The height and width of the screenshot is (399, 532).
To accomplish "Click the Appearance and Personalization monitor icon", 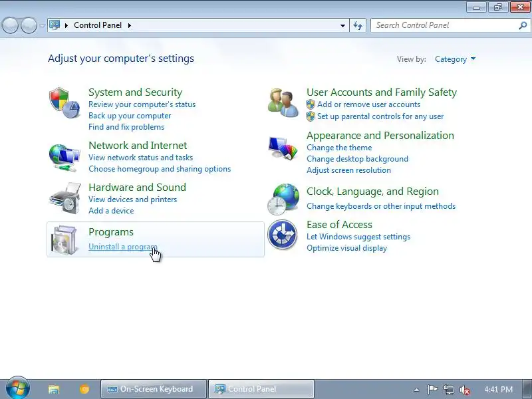I will click(283, 148).
